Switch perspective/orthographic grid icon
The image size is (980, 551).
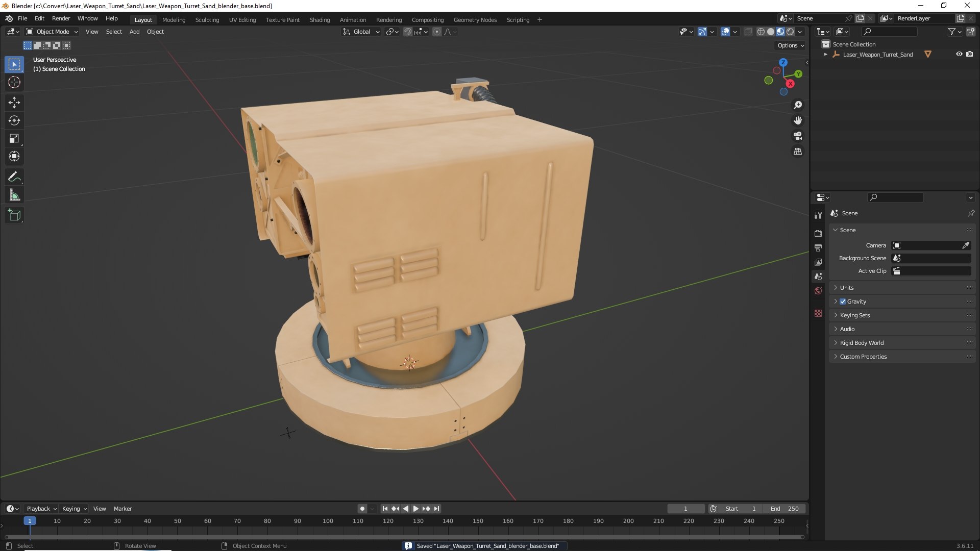tap(798, 152)
